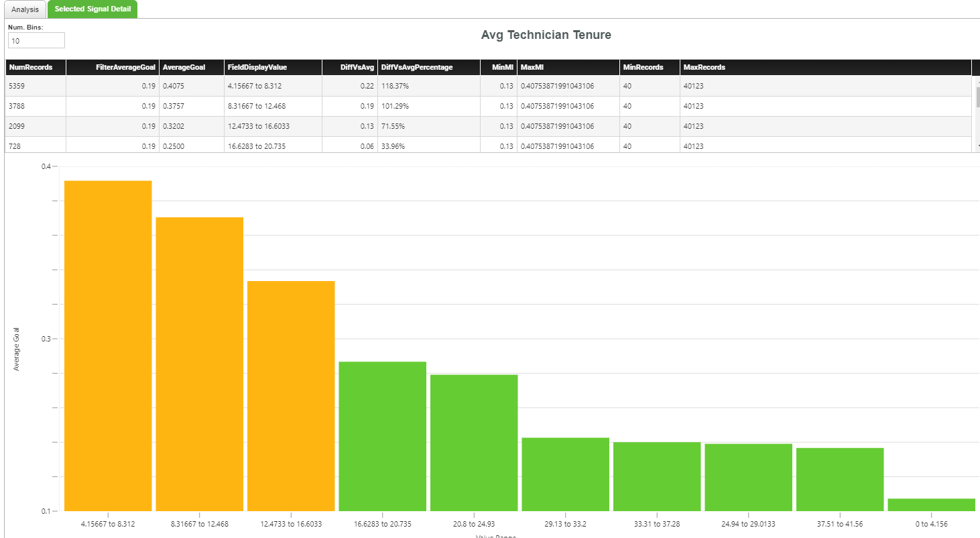The image size is (980, 538).
Task: Click the Avg Technician Tenure chart title
Action: tap(546, 35)
